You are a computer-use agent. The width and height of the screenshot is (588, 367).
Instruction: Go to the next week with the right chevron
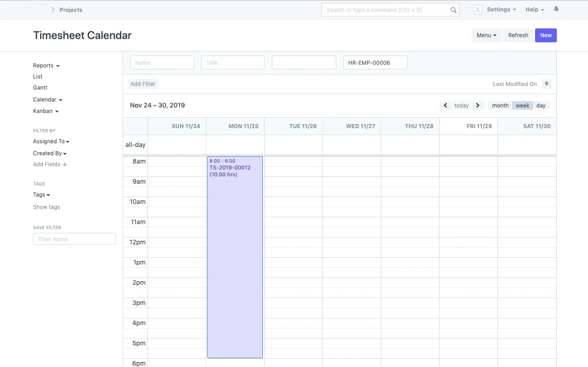(478, 105)
